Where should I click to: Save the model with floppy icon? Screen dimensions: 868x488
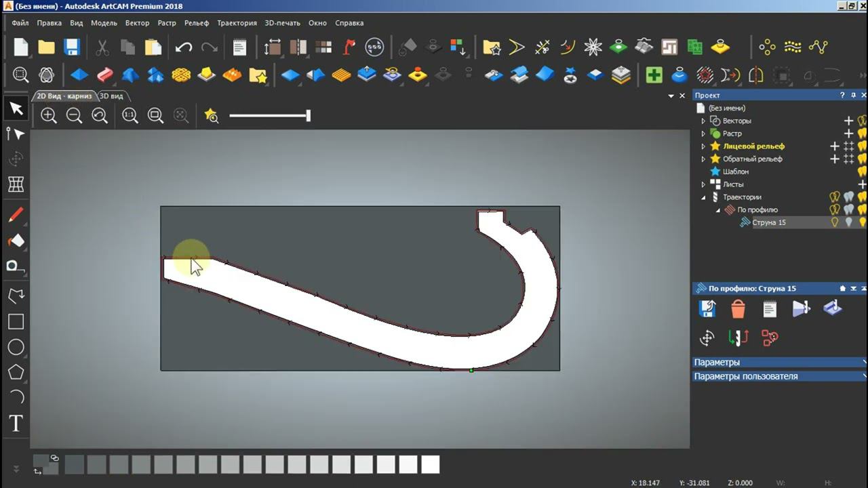coord(72,47)
